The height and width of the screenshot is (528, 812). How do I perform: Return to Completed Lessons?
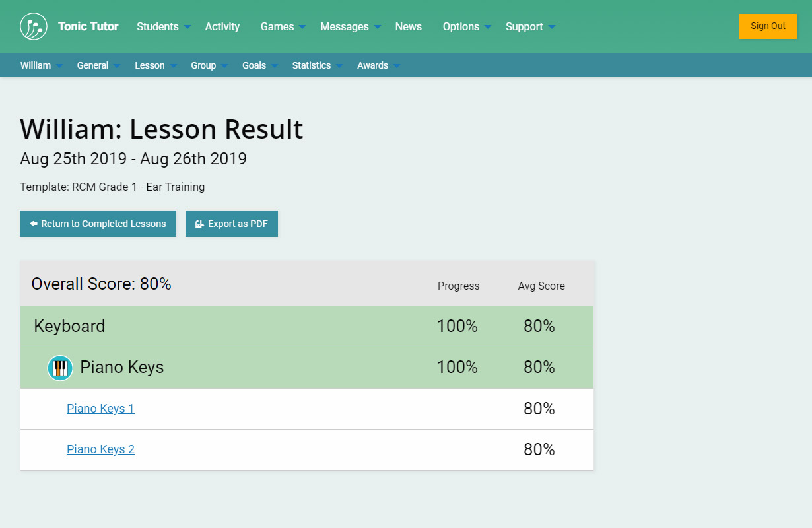pyautogui.click(x=98, y=224)
